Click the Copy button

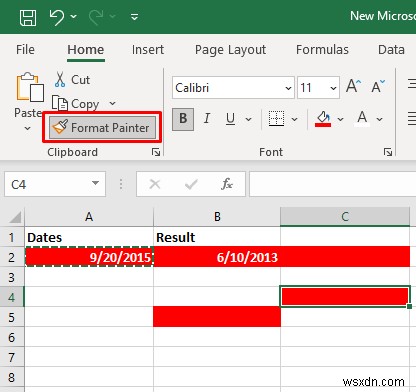(76, 104)
